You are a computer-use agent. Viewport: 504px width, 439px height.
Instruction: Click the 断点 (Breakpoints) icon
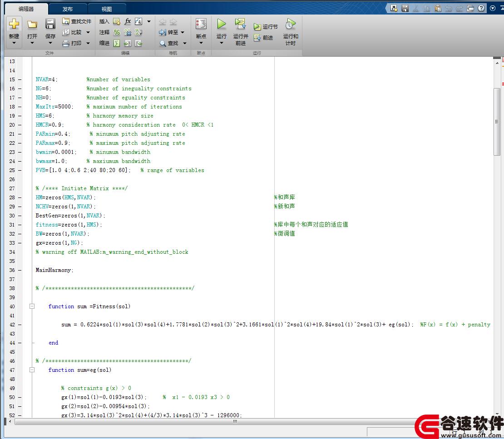[201, 24]
